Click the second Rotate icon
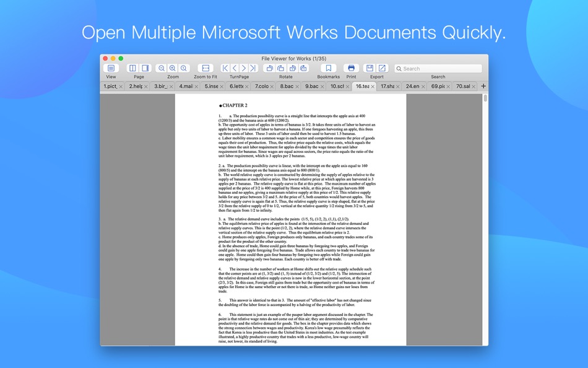The image size is (588, 368). click(280, 68)
